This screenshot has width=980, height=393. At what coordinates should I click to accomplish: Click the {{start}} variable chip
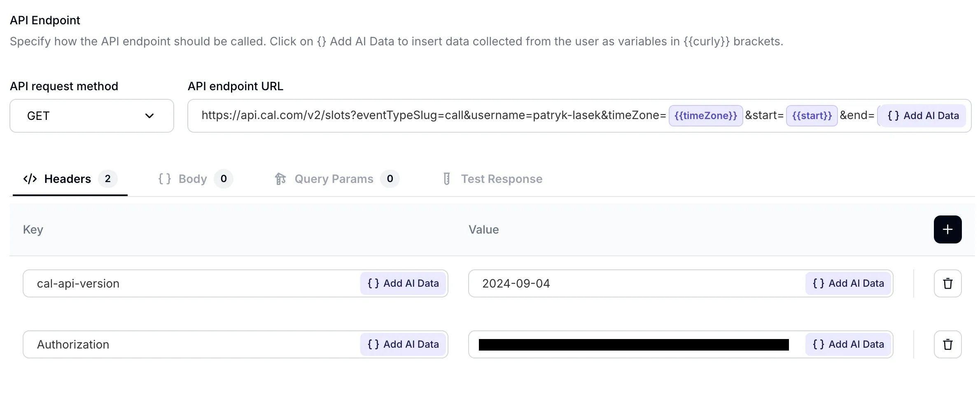812,116
